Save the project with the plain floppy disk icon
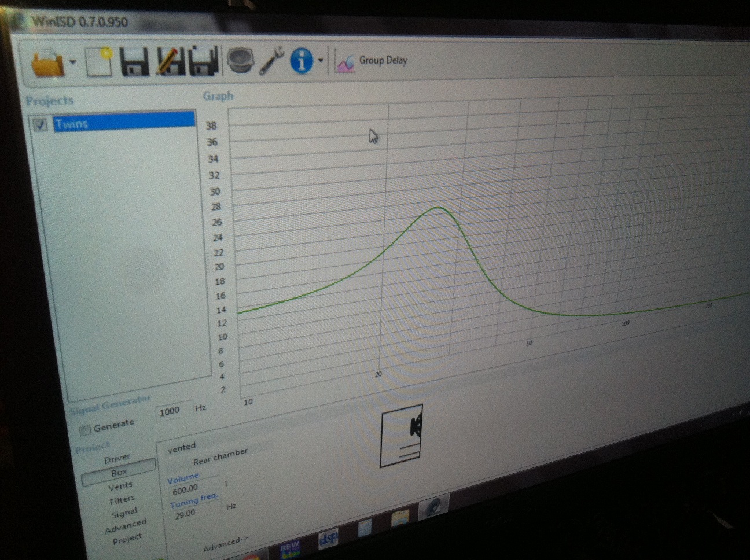750x560 pixels. tap(134, 61)
